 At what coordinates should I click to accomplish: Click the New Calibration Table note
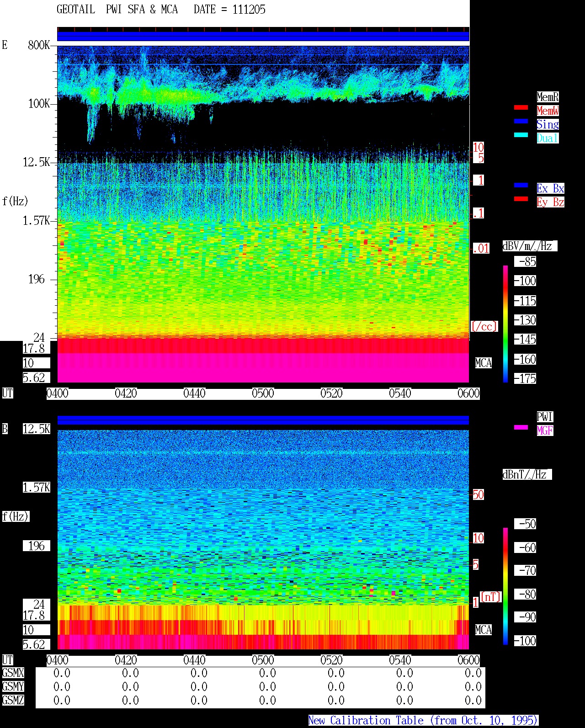point(423,721)
